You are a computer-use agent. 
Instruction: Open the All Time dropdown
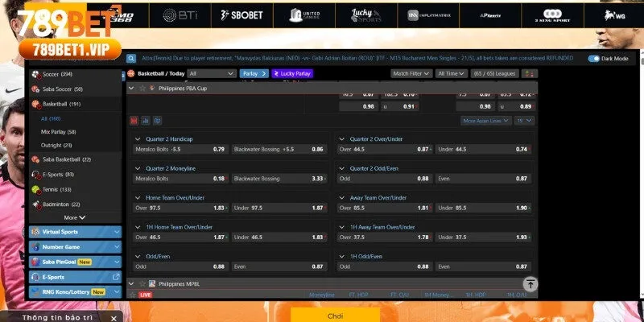click(452, 73)
